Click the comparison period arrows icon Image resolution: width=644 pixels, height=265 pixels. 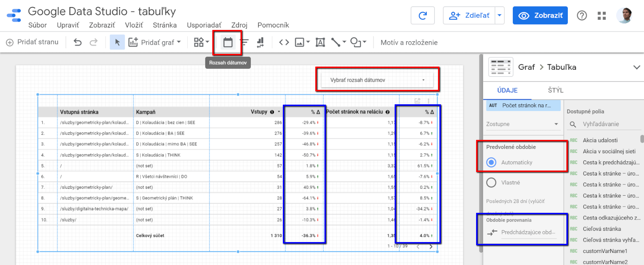492,232
